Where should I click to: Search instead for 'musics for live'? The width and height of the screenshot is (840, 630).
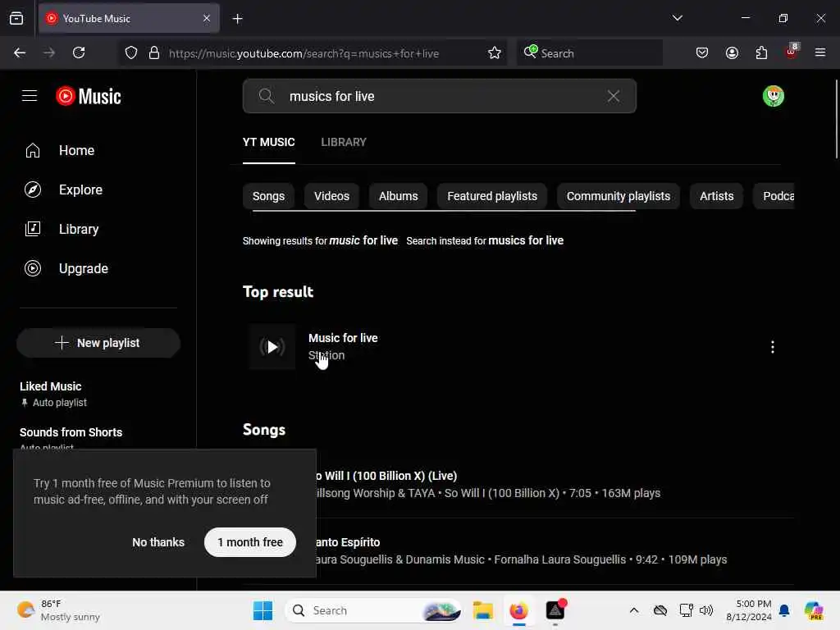526,240
